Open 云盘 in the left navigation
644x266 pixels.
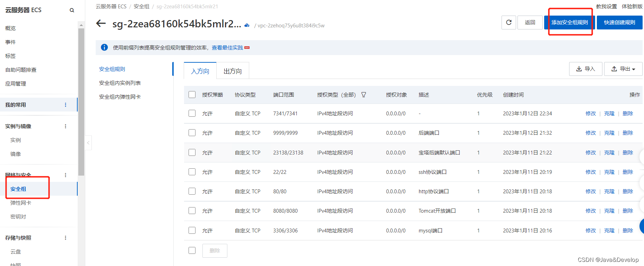point(16,251)
